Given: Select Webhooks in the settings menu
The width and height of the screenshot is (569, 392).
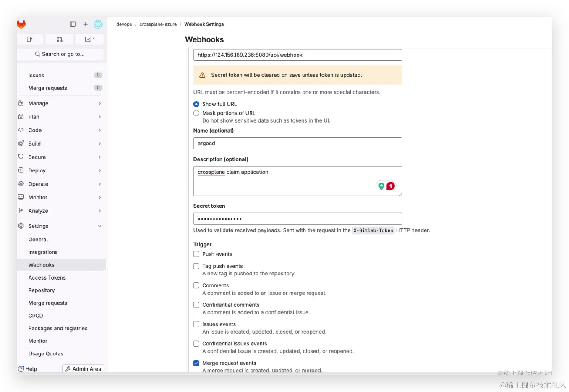Looking at the screenshot, I should tap(61, 265).
